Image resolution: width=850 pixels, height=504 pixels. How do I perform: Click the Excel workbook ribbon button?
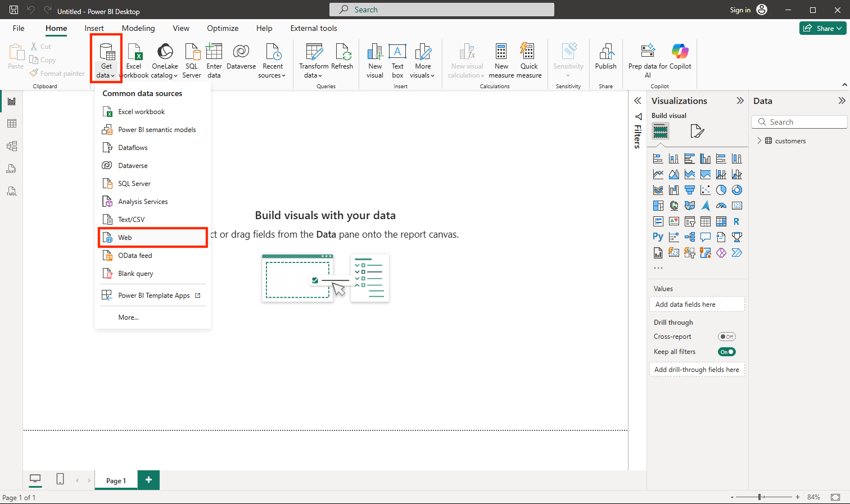point(134,61)
